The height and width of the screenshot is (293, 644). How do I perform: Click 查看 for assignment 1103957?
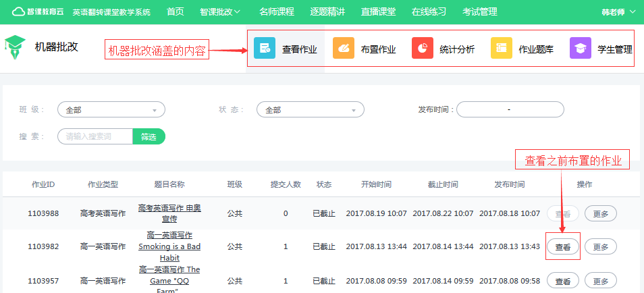click(563, 281)
